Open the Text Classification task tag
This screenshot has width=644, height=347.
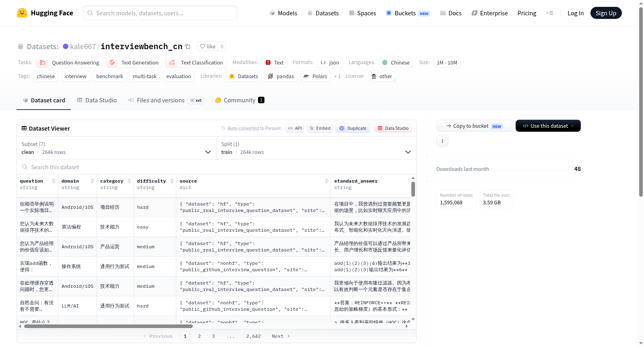[196, 62]
